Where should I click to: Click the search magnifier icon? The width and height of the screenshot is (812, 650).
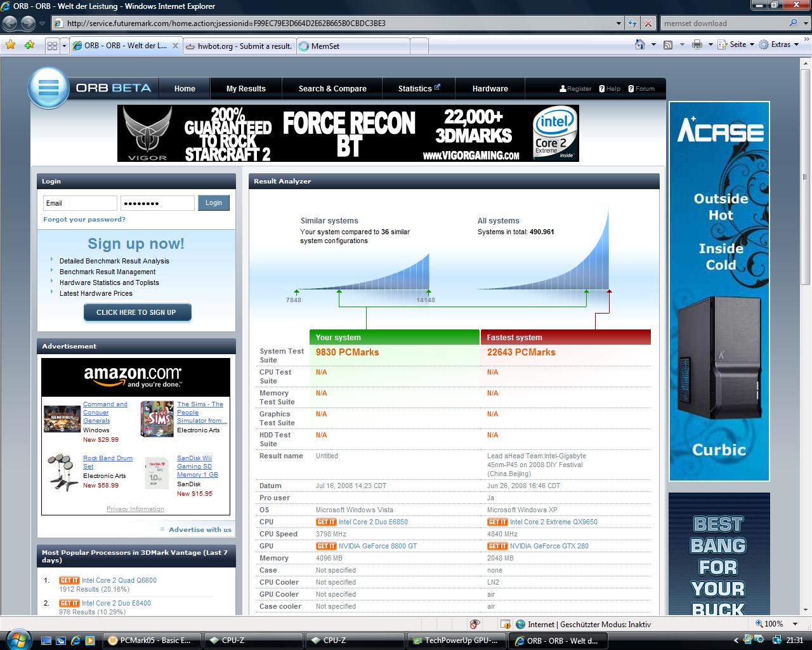[x=793, y=23]
